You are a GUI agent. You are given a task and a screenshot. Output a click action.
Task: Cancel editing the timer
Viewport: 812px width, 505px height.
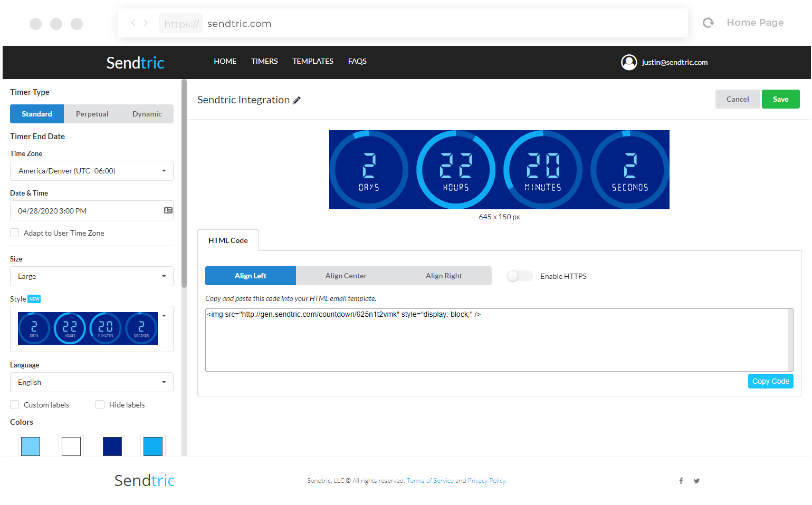(x=738, y=99)
